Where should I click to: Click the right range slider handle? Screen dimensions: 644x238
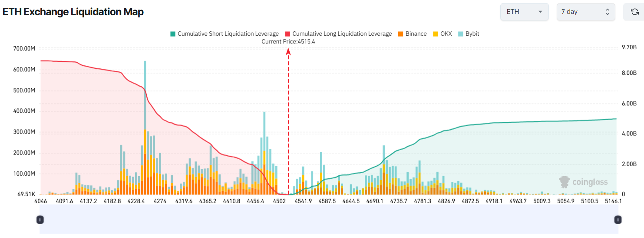(x=618, y=220)
